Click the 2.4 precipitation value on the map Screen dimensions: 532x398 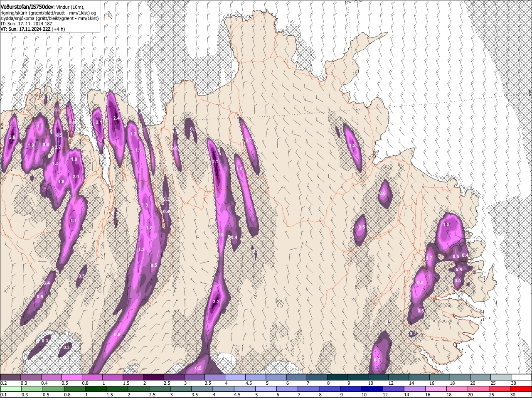(x=116, y=118)
